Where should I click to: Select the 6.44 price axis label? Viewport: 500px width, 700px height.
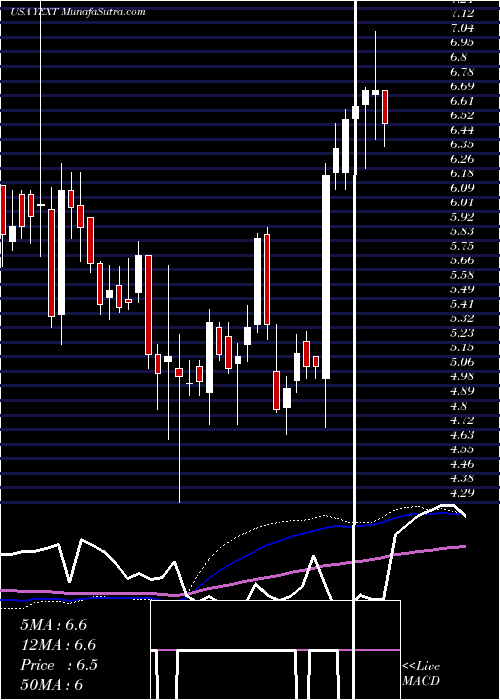[x=462, y=130]
